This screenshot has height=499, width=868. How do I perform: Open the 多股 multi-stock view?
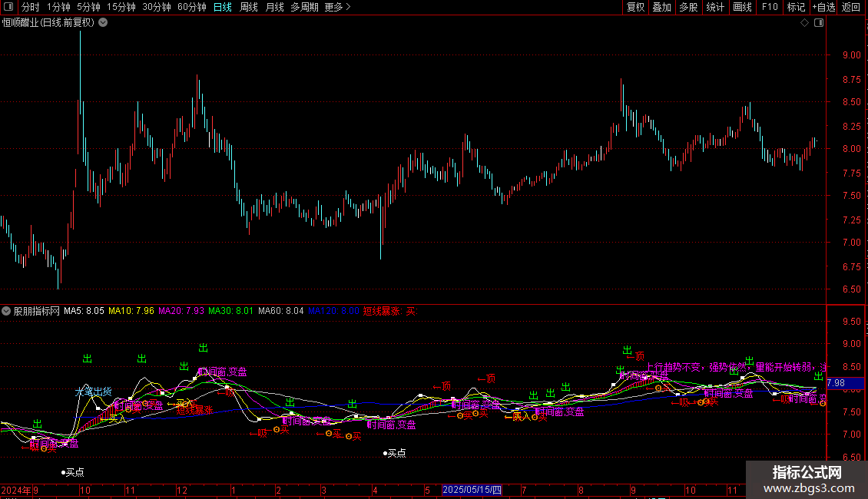tap(688, 7)
